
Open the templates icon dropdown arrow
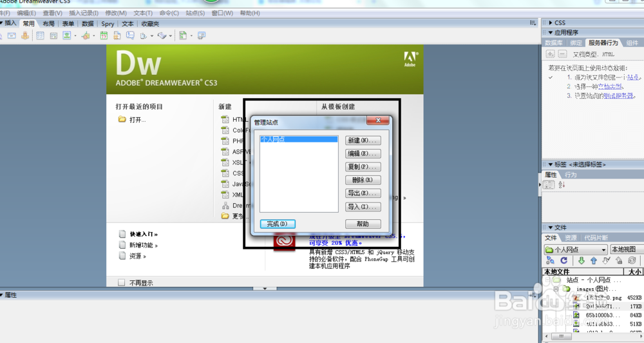coord(191,36)
